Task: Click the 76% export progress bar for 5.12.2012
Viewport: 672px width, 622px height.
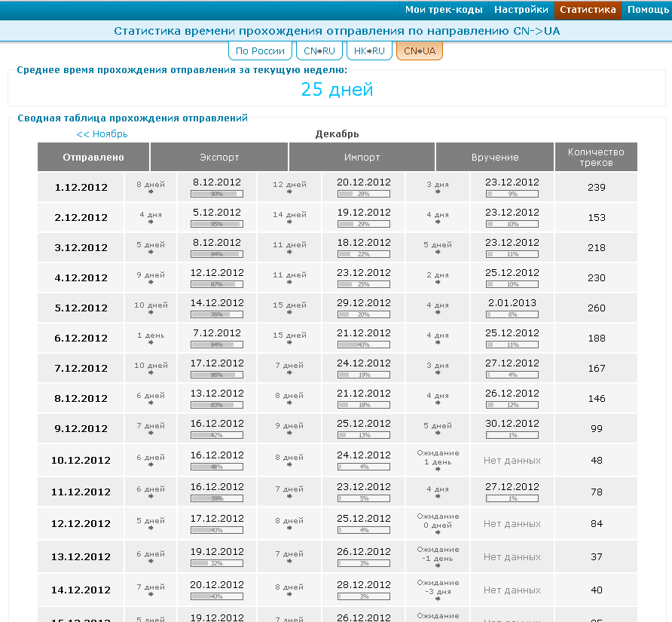Action: pyautogui.click(x=217, y=314)
